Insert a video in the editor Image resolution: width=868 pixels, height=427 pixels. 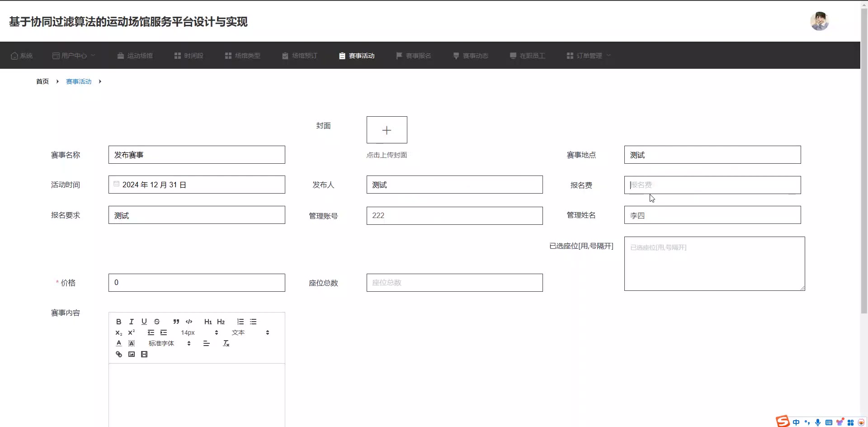pos(144,354)
